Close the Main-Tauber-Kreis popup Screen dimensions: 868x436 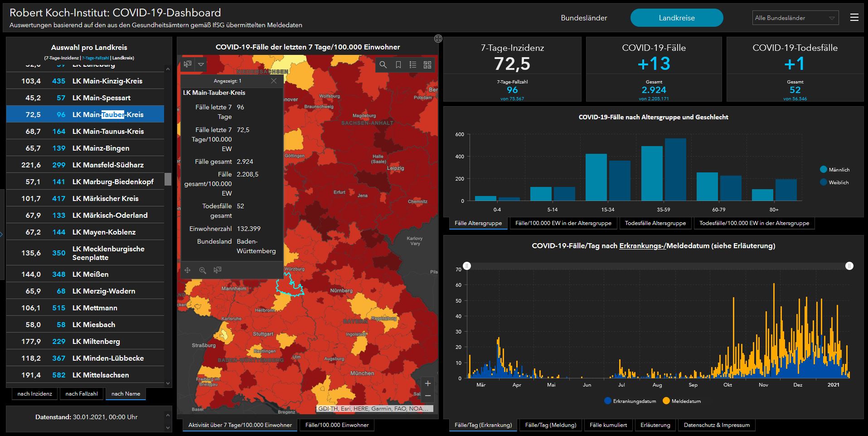click(273, 81)
